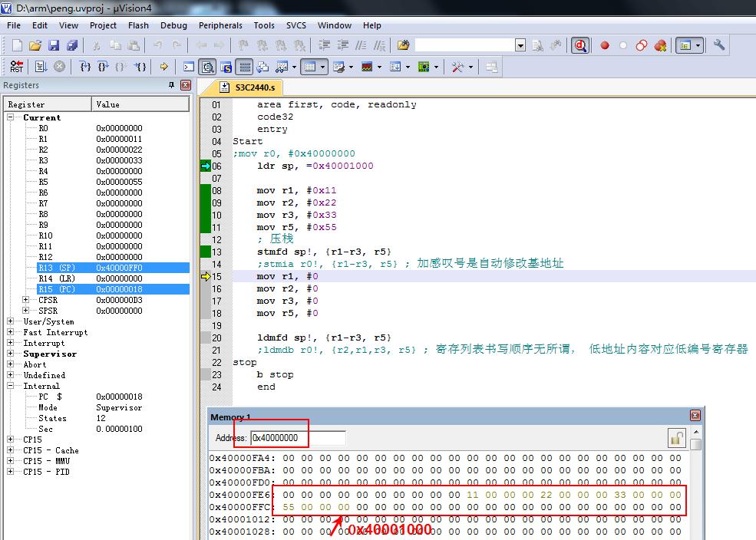Toggle the Disassembly Window toolbar button
The width and height of the screenshot is (756, 540).
tap(207, 67)
